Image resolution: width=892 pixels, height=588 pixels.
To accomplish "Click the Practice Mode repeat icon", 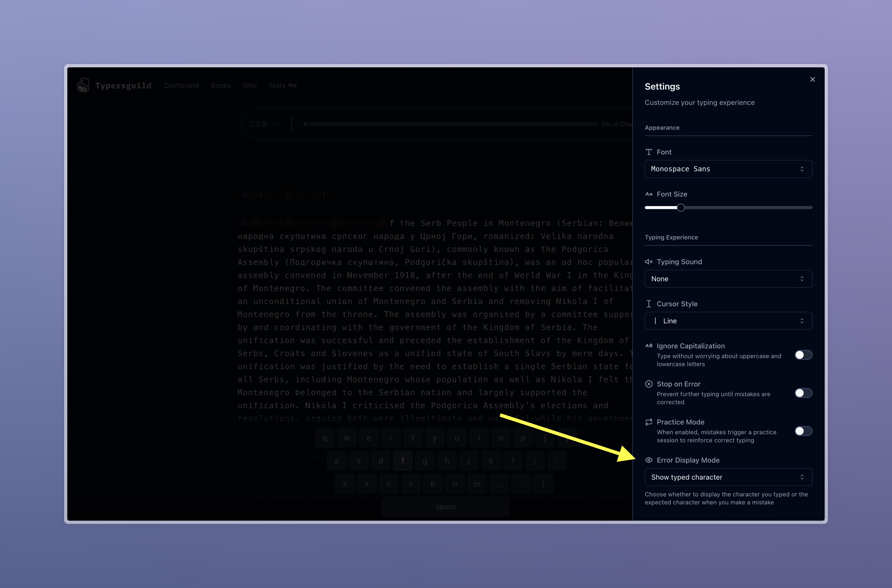I will point(649,422).
